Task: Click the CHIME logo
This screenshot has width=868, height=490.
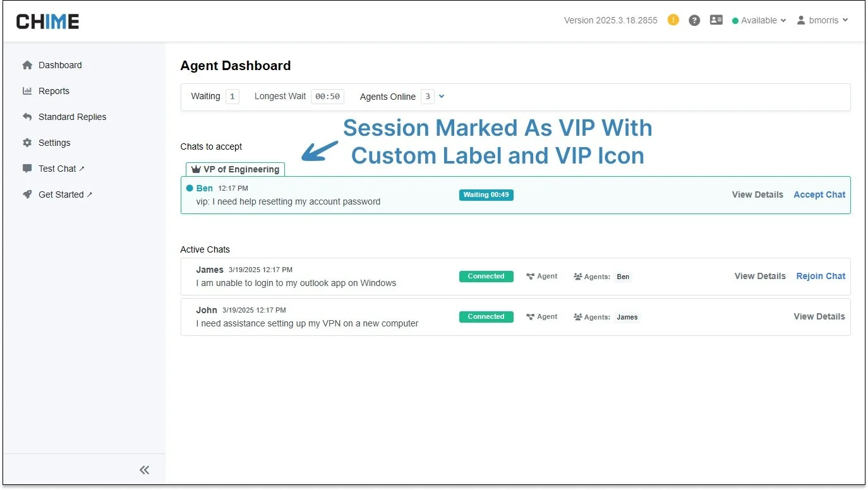Action: click(x=48, y=21)
